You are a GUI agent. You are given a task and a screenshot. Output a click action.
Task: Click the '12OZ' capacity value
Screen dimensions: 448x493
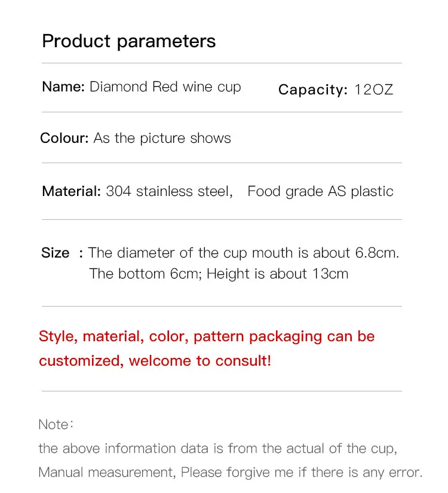coord(374,90)
